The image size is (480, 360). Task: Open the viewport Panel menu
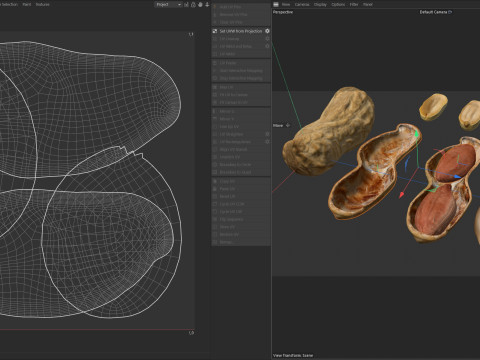(x=368, y=5)
